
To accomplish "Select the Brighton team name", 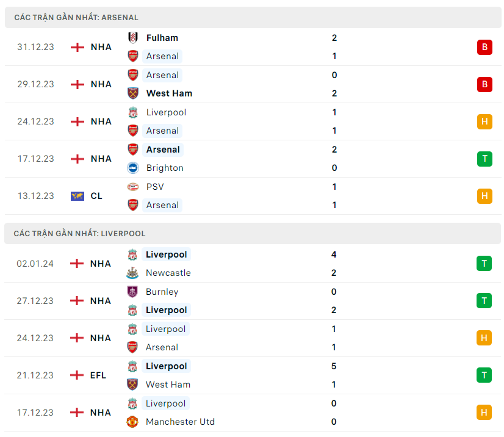I will [x=165, y=168].
